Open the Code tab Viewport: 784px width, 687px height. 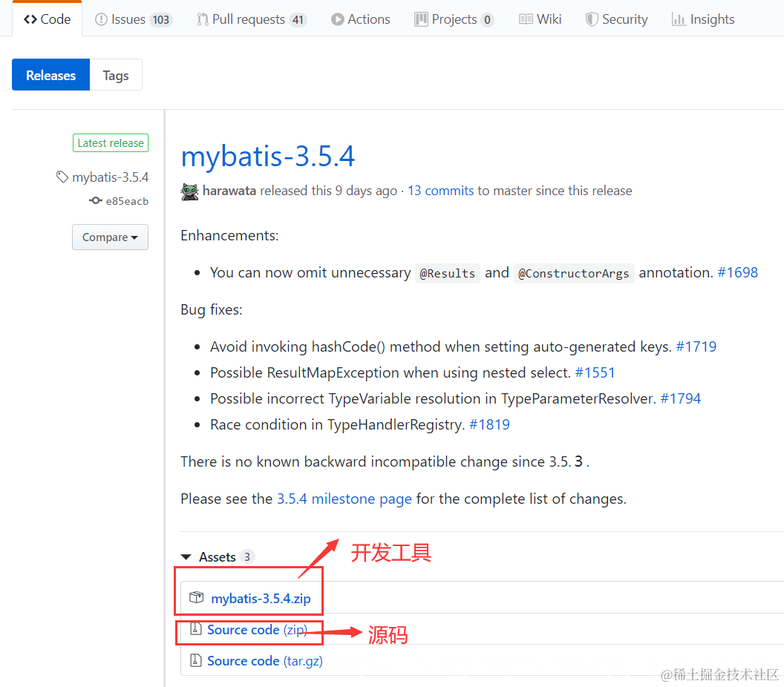click(47, 19)
